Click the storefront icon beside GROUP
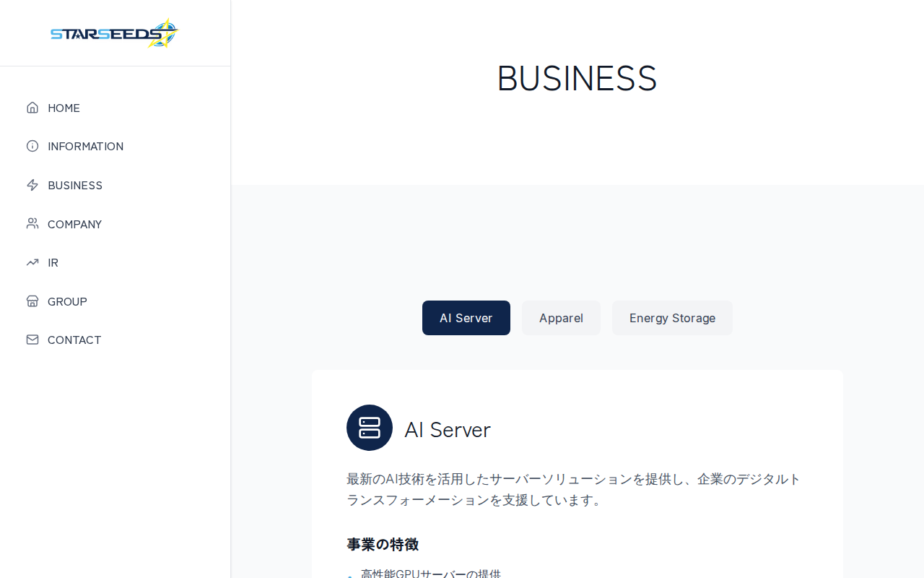The width and height of the screenshot is (924, 578). tap(32, 301)
